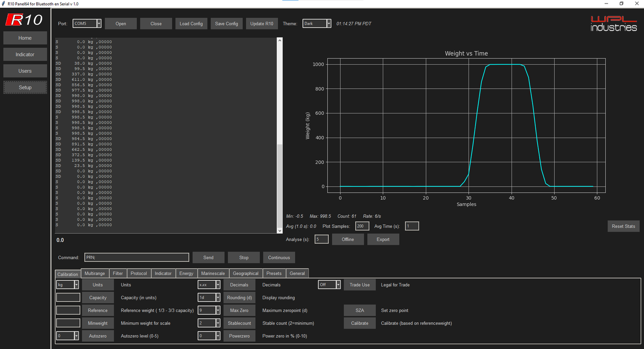Open the x.xx decimals dropdown
Image resolution: width=644 pixels, height=349 pixels.
pos(217,285)
